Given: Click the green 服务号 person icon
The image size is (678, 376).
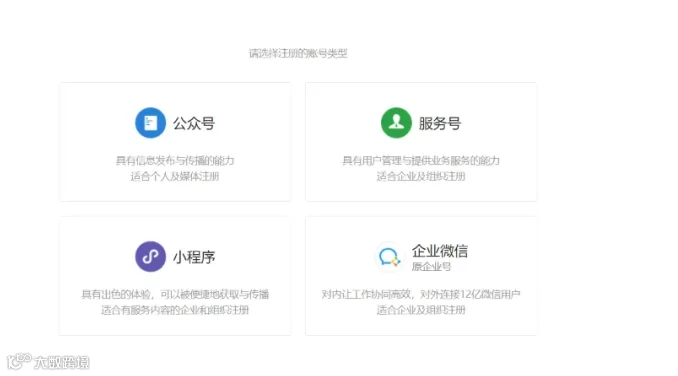Looking at the screenshot, I should pyautogui.click(x=396, y=123).
